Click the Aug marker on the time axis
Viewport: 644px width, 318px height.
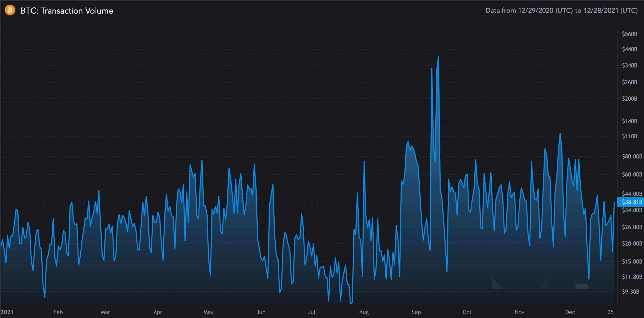point(364,312)
